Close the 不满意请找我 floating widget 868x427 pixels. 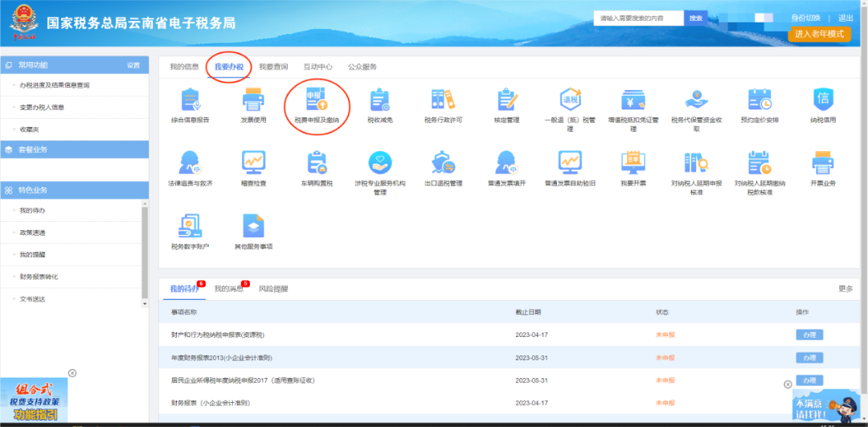point(788,384)
